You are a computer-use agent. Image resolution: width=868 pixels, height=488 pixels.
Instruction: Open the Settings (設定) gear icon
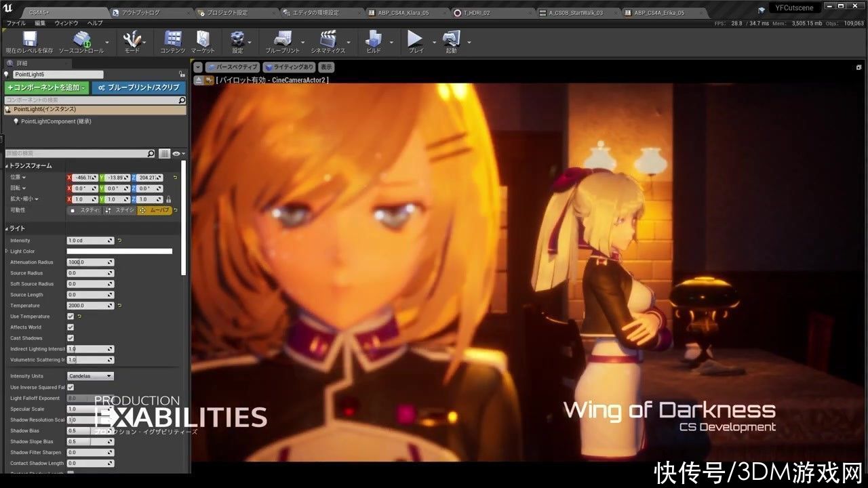coord(237,39)
